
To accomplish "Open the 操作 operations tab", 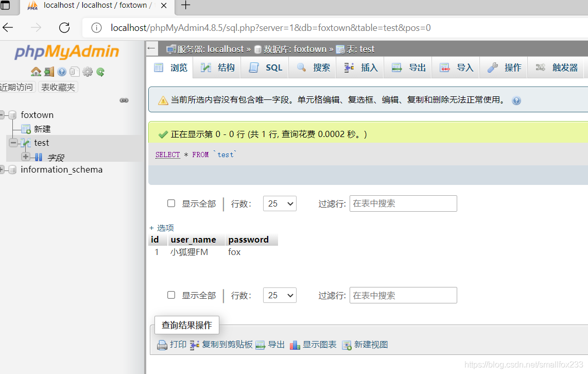I will coord(504,67).
